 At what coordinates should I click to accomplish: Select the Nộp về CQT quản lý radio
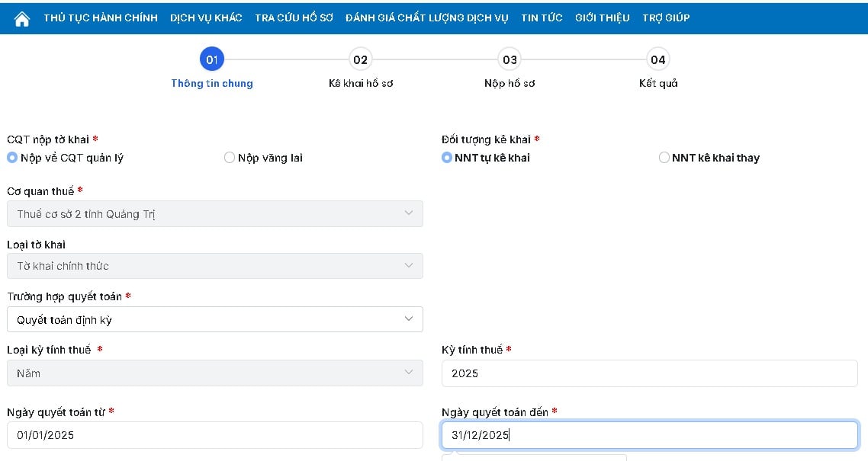click(x=12, y=158)
